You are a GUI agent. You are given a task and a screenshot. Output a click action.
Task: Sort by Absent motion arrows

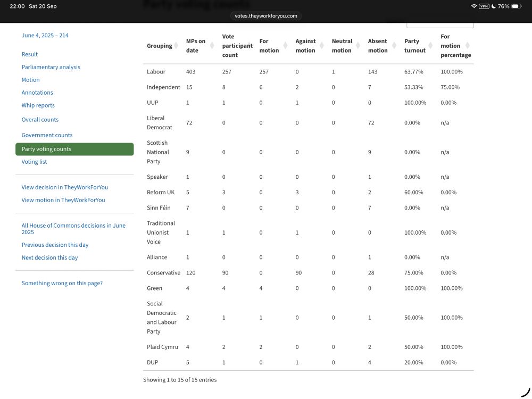[394, 45]
